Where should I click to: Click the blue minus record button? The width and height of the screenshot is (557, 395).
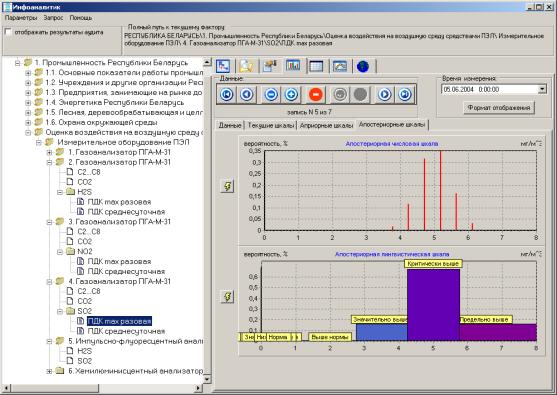coord(271,94)
